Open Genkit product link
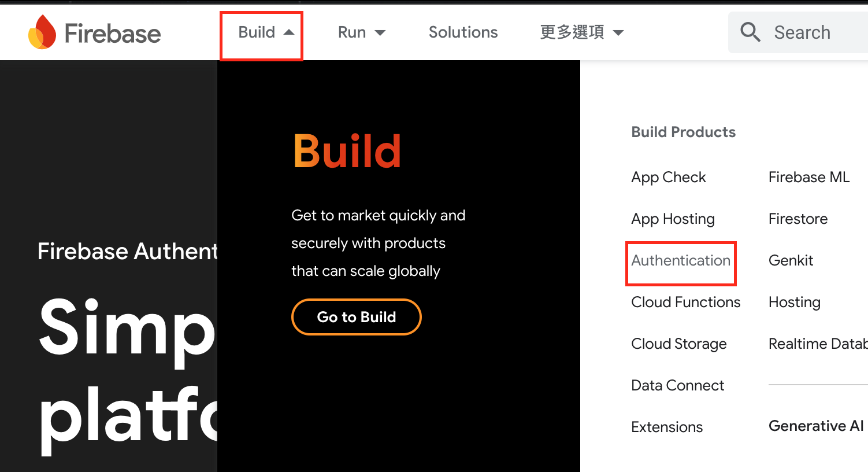Screen dimensions: 868x472 (x=791, y=261)
